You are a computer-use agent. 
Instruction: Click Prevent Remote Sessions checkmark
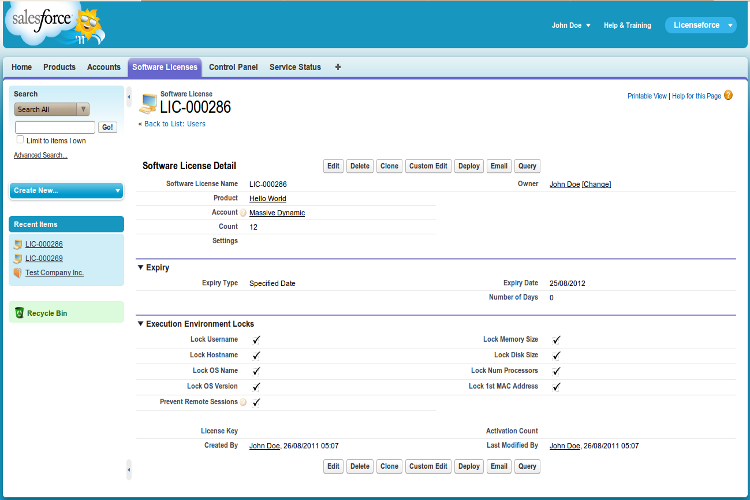tap(256, 402)
